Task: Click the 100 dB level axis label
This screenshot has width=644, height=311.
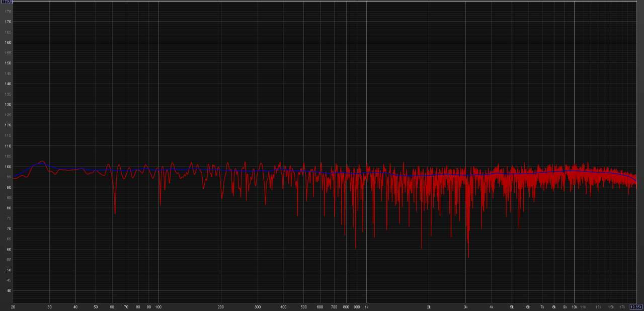Action: click(x=8, y=167)
